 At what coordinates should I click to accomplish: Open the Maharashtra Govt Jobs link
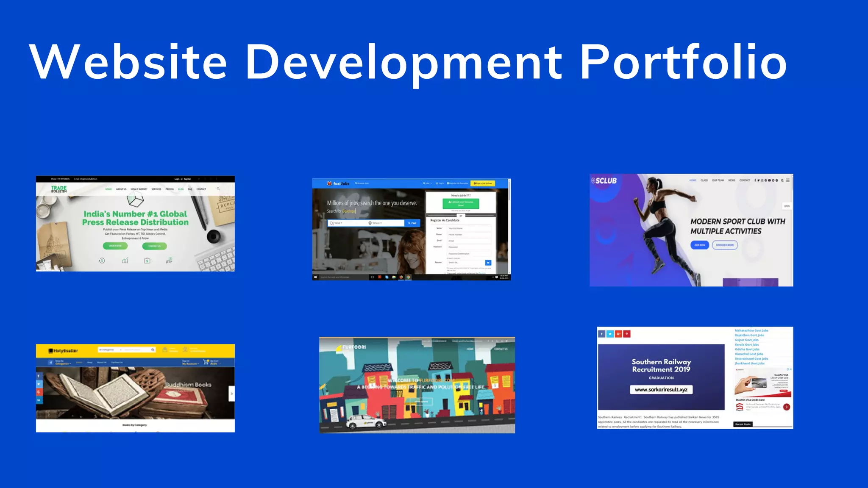[x=751, y=330]
